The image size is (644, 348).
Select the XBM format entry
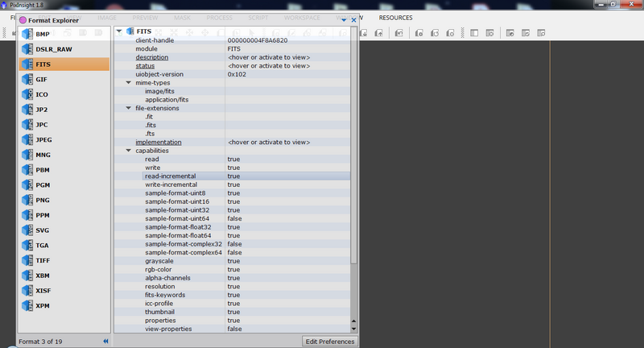pyautogui.click(x=64, y=275)
